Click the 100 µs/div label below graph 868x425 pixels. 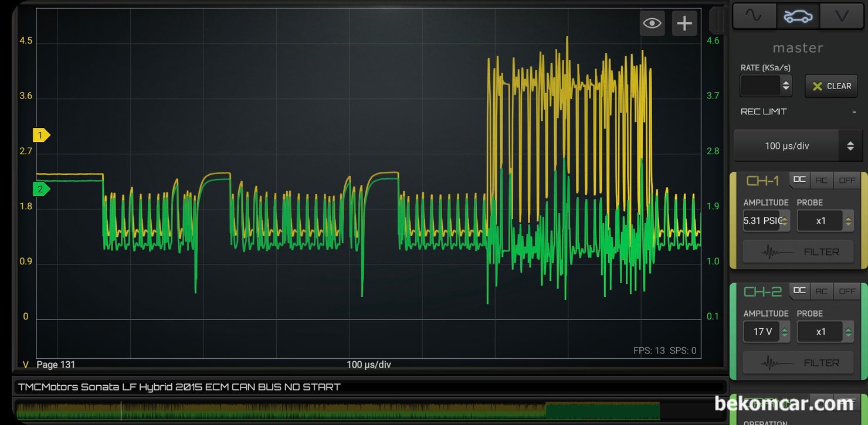pos(369,365)
